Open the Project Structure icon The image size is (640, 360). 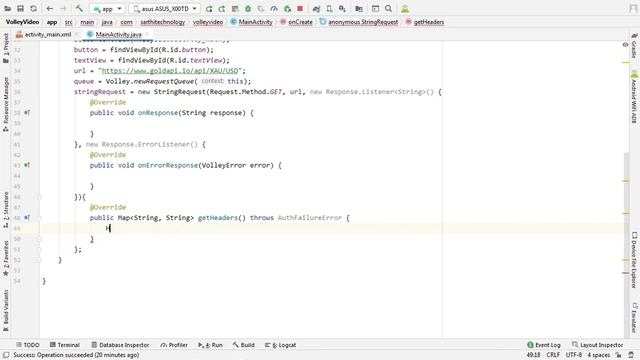click(359, 9)
